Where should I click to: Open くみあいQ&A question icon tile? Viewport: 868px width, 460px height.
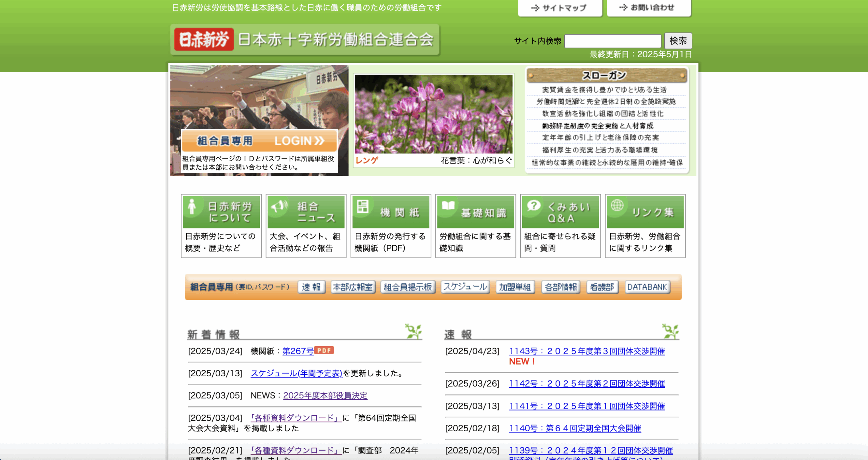click(x=560, y=212)
